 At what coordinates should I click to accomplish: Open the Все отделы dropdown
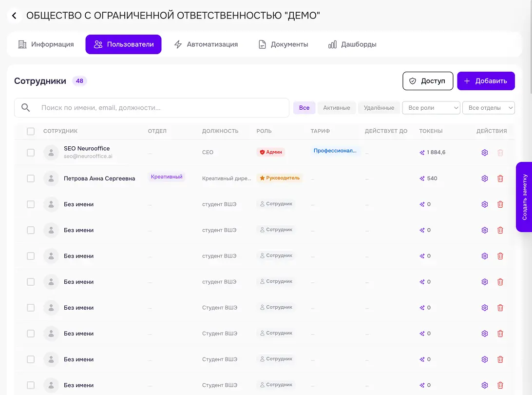pyautogui.click(x=489, y=108)
